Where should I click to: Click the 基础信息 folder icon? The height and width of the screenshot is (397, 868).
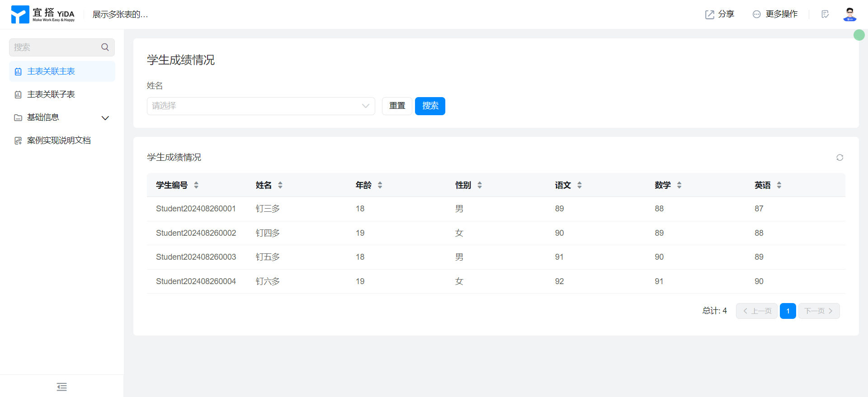[18, 118]
